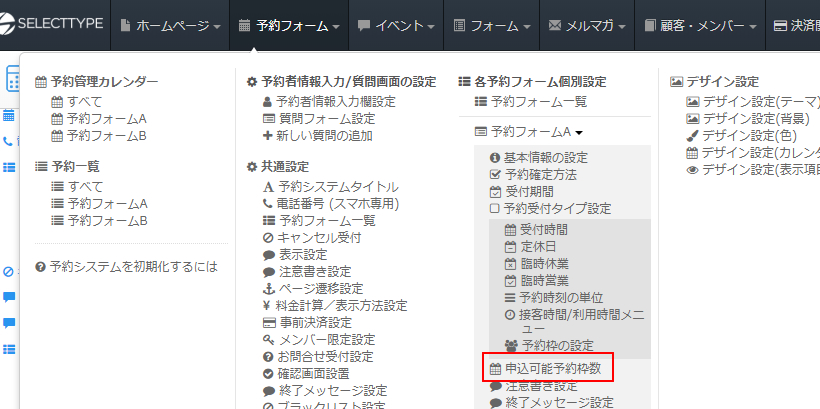Open 表示設定 under 共通設定
The height and width of the screenshot is (409, 820).
[x=295, y=255]
